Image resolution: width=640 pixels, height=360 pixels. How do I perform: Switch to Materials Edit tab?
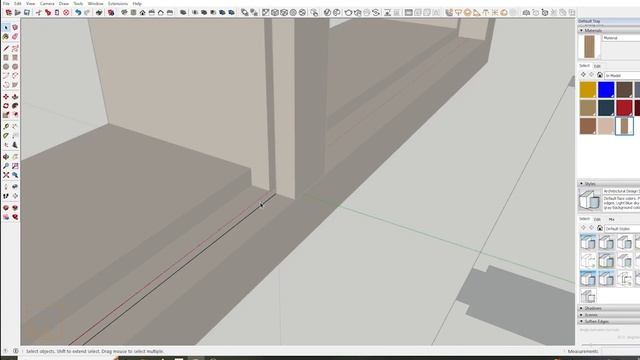click(597, 66)
